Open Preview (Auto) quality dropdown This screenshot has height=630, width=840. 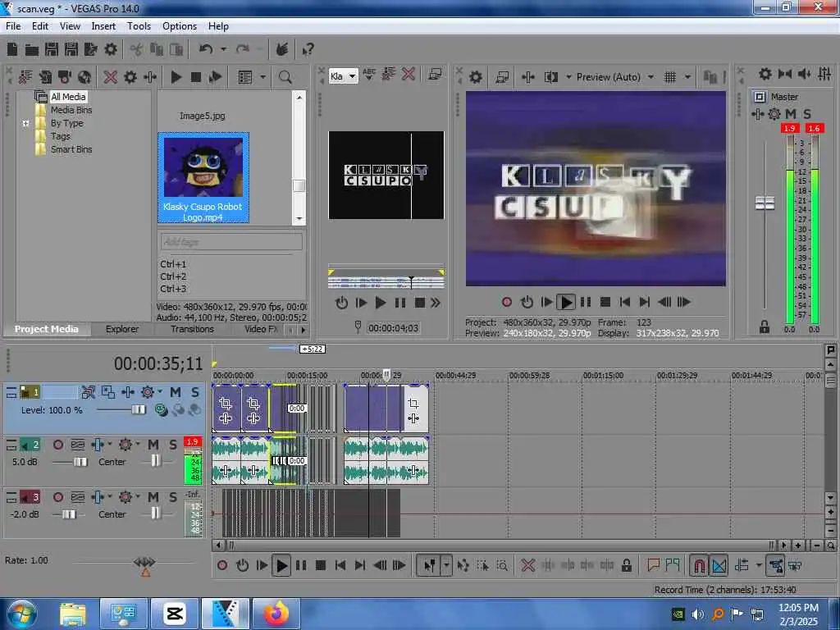pos(651,77)
